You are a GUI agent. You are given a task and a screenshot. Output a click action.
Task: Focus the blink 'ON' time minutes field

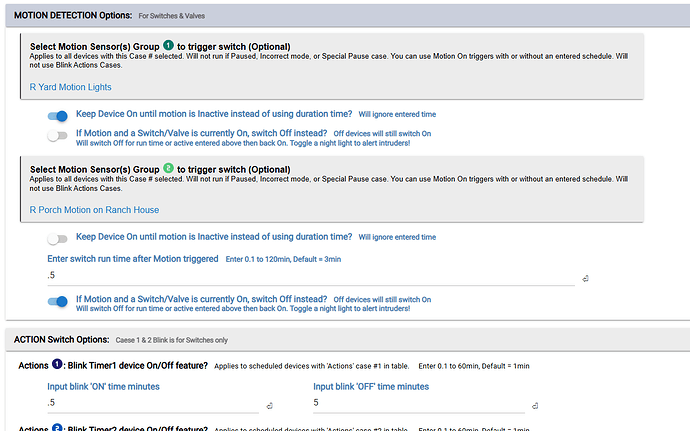150,403
